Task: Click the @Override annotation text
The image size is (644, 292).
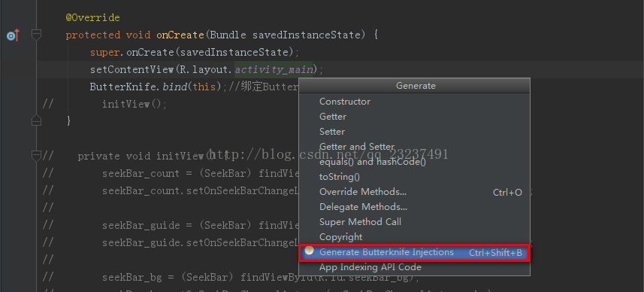Action: click(93, 17)
